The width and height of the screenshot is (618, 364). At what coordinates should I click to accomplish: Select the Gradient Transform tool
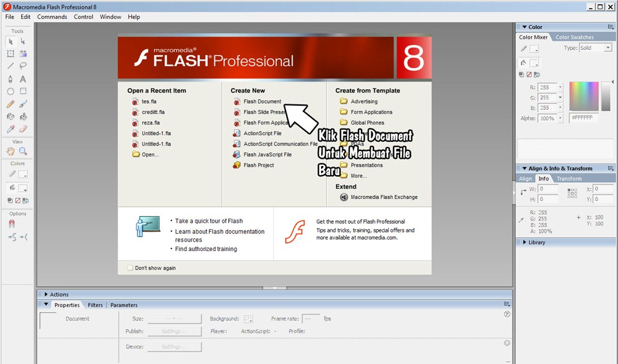pos(24,54)
